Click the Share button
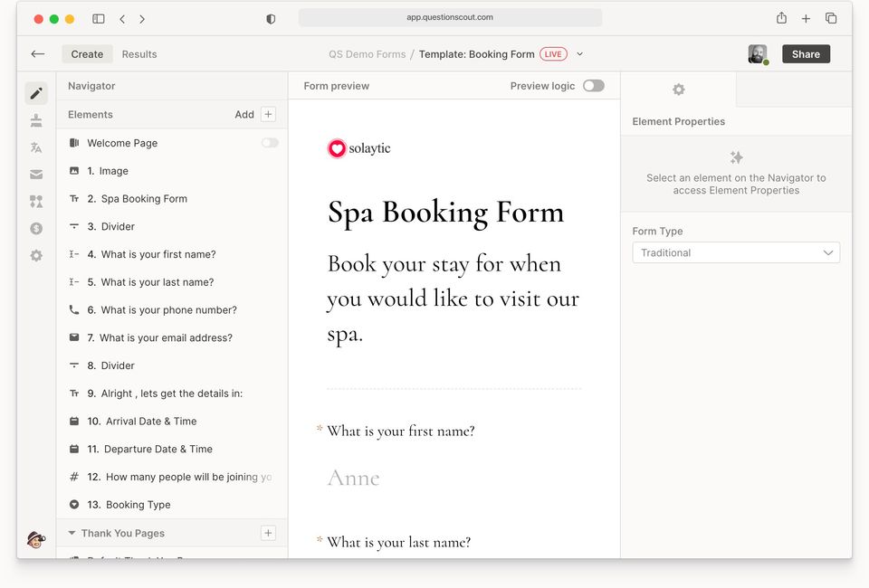Screen dimensions: 869x588 tap(806, 54)
